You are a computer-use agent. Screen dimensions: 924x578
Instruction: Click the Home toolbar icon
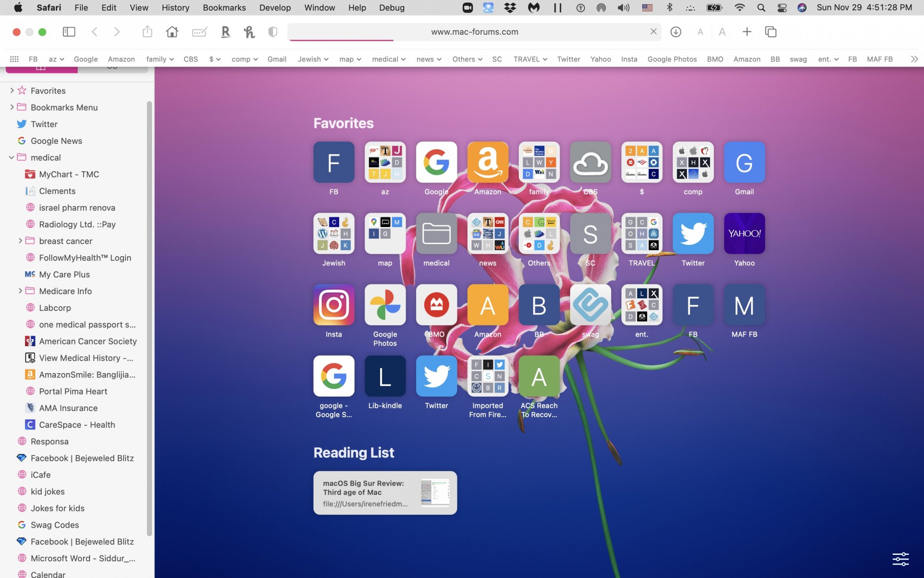(172, 32)
